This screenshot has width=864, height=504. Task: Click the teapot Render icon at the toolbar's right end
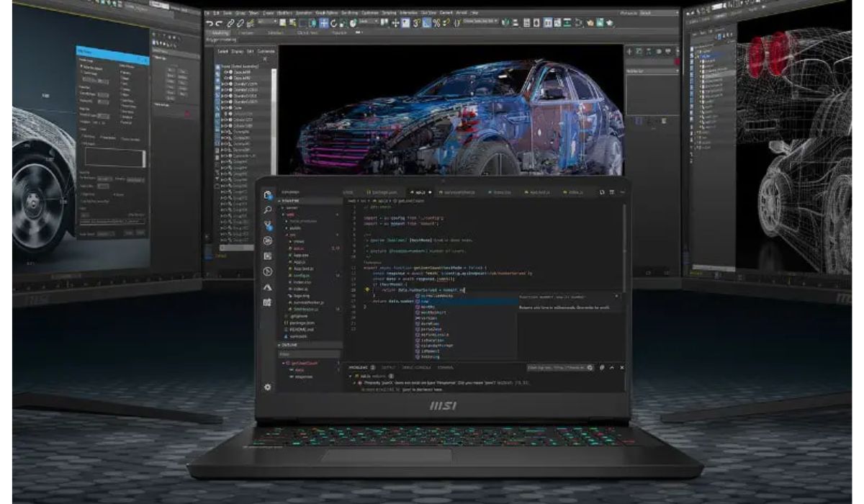pyautogui.click(x=609, y=23)
